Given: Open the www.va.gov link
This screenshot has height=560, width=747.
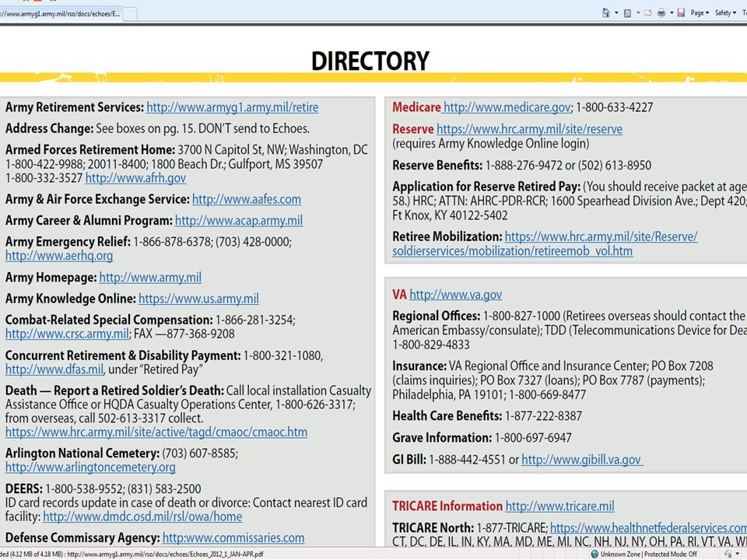Looking at the screenshot, I should [x=455, y=295].
